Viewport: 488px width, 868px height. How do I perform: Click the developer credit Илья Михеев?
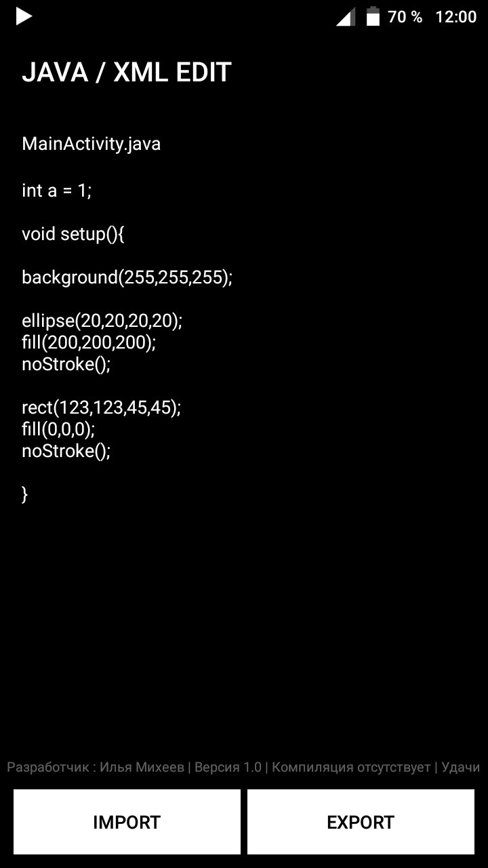tap(143, 766)
